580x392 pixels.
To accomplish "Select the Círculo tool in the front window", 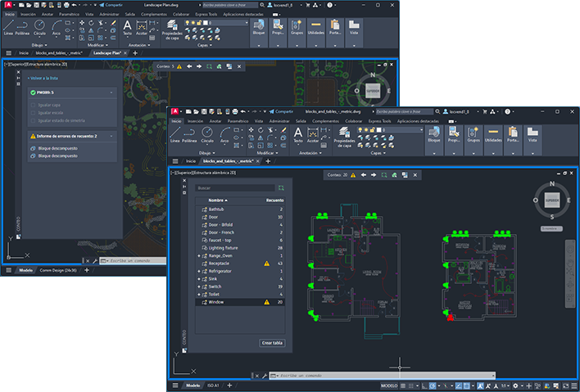I will [207, 135].
